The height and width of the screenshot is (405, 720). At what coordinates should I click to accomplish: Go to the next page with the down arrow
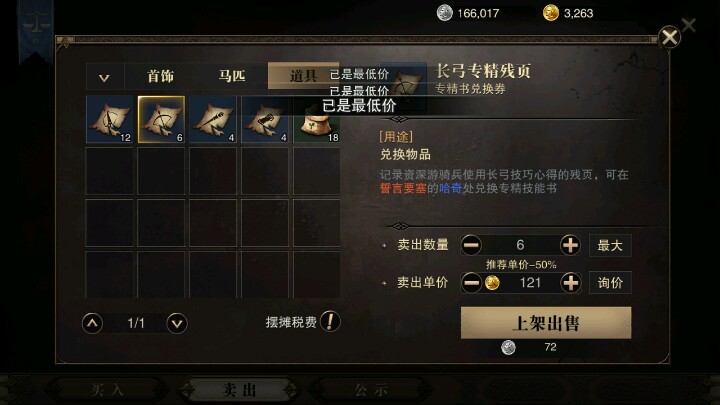click(x=177, y=323)
